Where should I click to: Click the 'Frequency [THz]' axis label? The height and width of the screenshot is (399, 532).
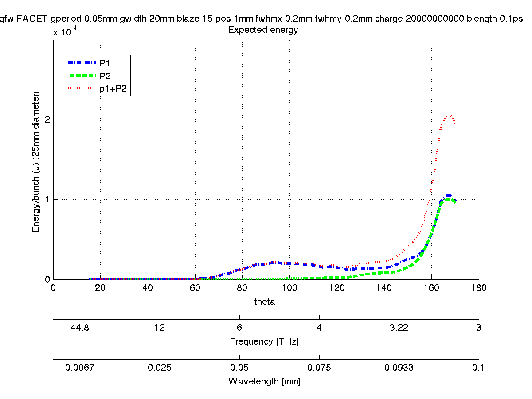point(264,342)
